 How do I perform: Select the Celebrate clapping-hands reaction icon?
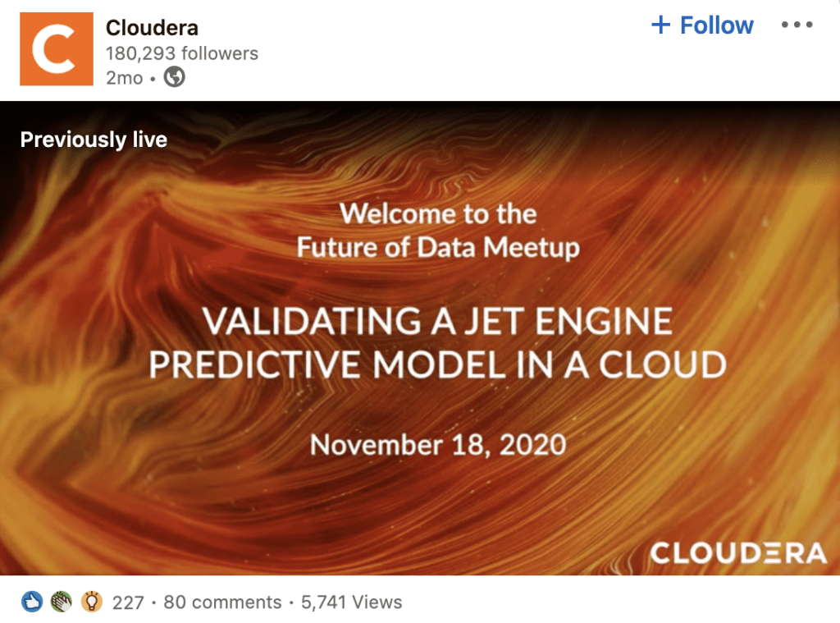pyautogui.click(x=61, y=602)
